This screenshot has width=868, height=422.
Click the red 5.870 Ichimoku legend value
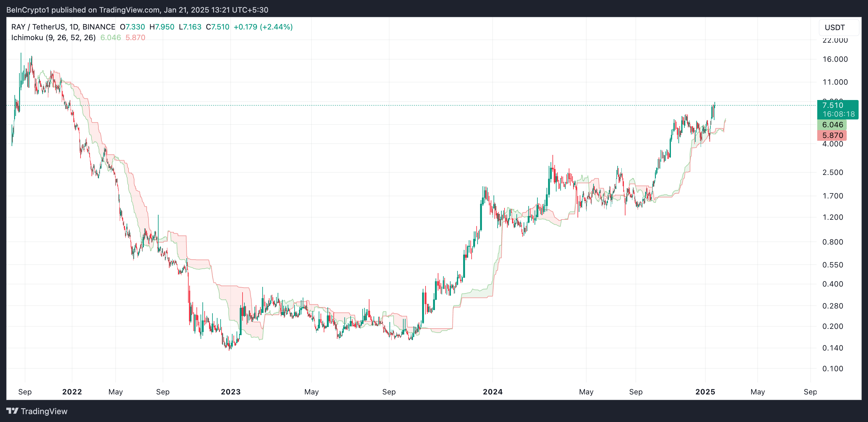pos(135,37)
